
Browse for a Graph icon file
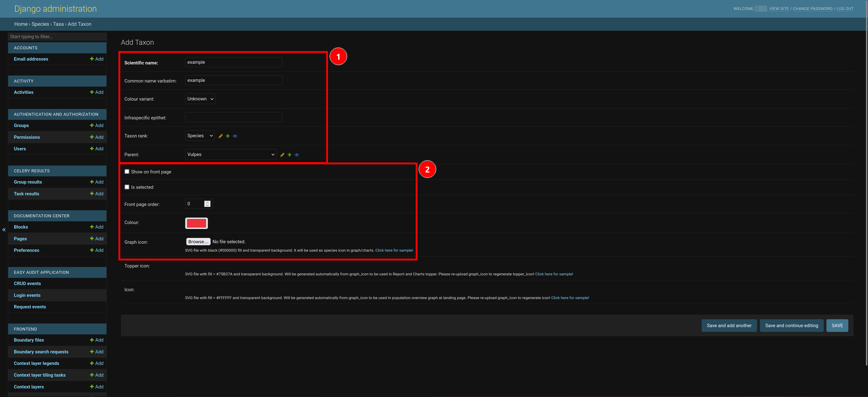click(198, 242)
